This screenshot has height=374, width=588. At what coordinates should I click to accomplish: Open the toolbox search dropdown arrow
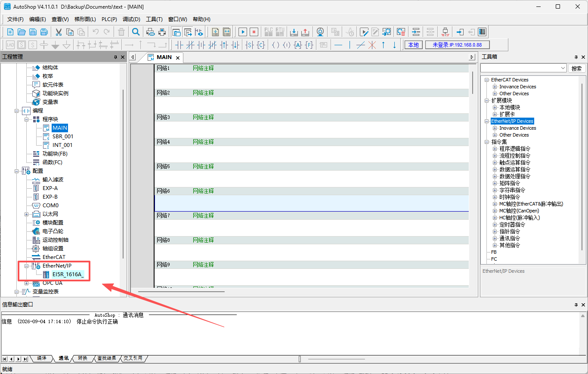pos(563,68)
